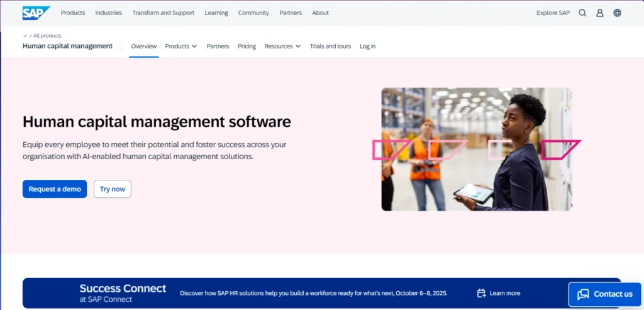Viewport: 644px width, 310px height.
Task: Click the calendar icon beside Learn more
Action: [481, 293]
